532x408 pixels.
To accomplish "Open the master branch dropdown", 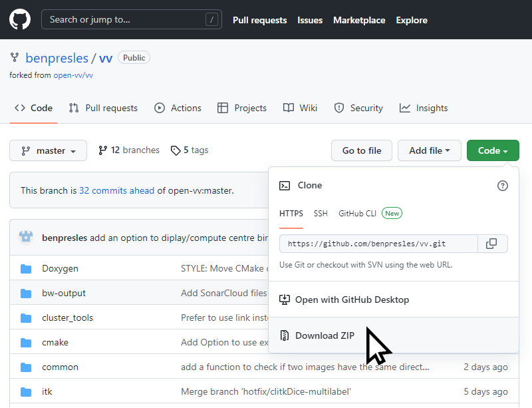I will click(48, 150).
